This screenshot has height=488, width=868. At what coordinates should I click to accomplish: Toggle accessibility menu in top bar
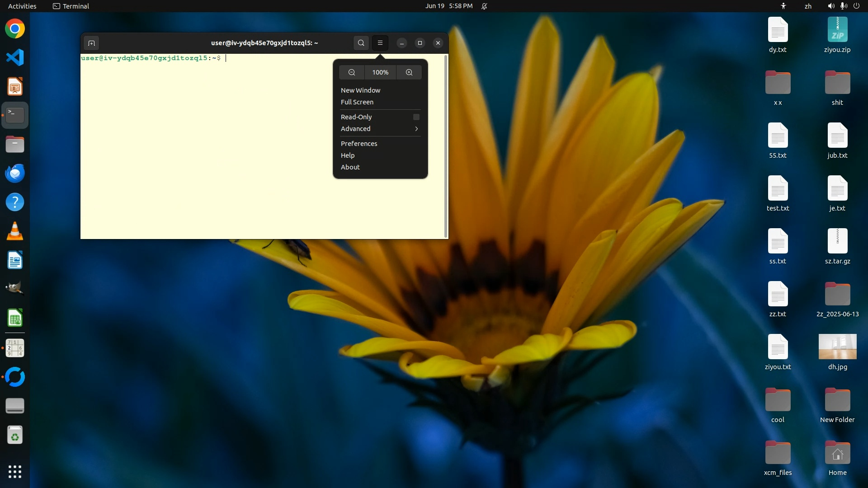pyautogui.click(x=783, y=6)
